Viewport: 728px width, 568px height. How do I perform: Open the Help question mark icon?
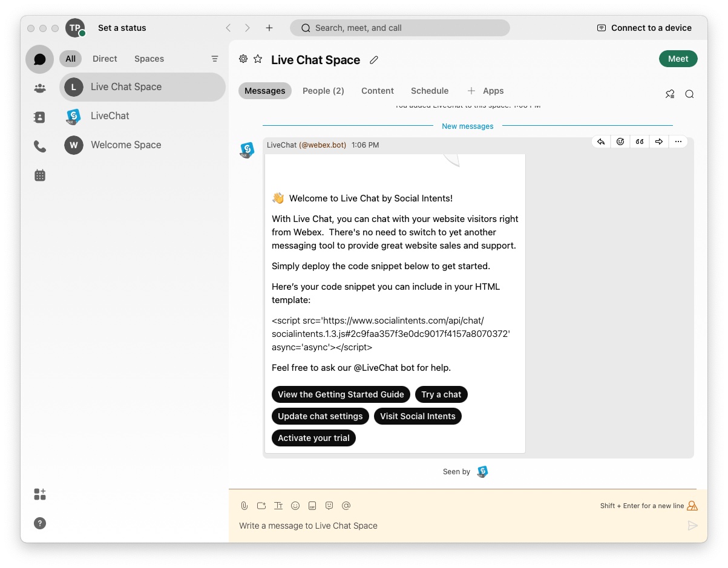click(x=40, y=523)
